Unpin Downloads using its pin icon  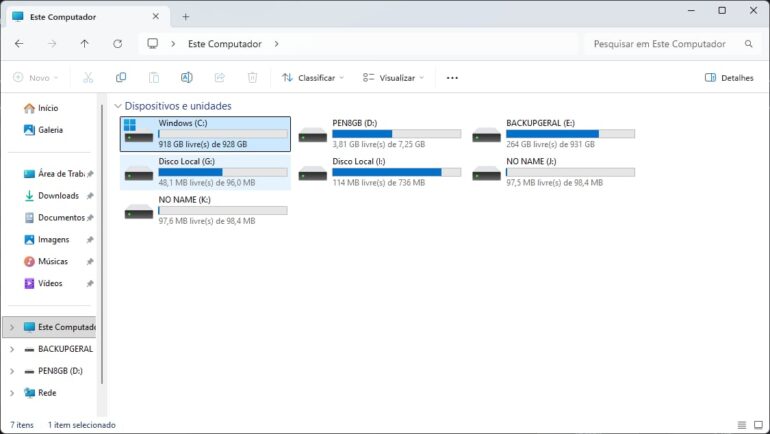(x=90, y=196)
